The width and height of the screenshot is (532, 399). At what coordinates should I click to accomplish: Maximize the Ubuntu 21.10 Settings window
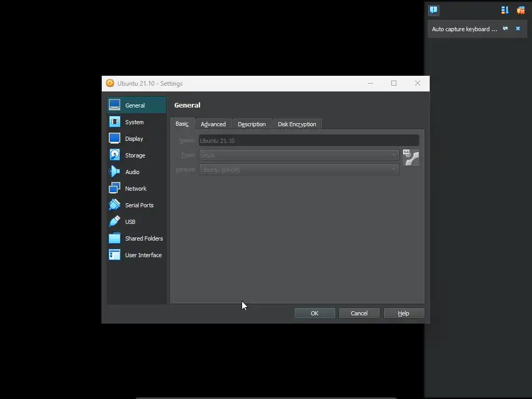coord(394,84)
